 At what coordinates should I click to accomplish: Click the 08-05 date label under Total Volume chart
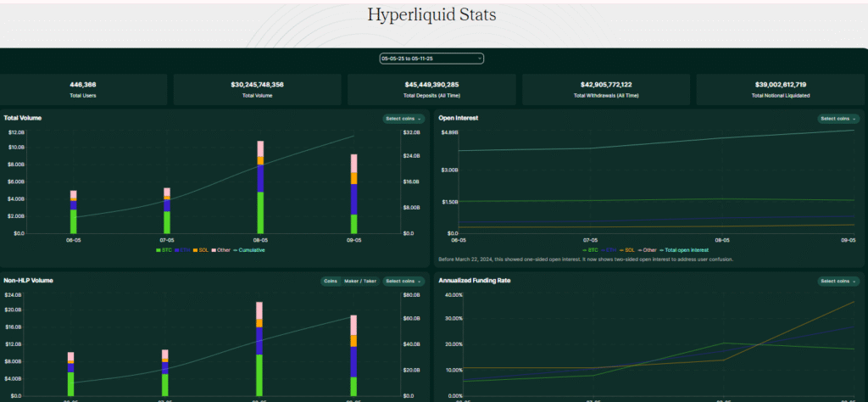click(x=260, y=240)
